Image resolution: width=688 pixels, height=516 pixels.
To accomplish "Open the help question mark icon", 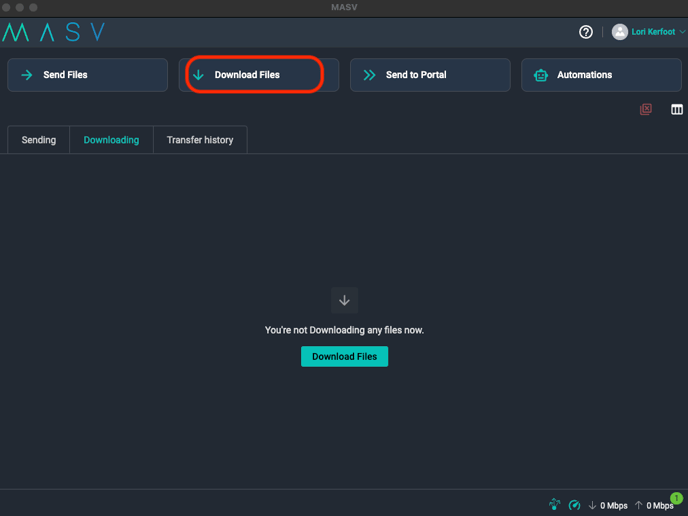I will click(586, 32).
